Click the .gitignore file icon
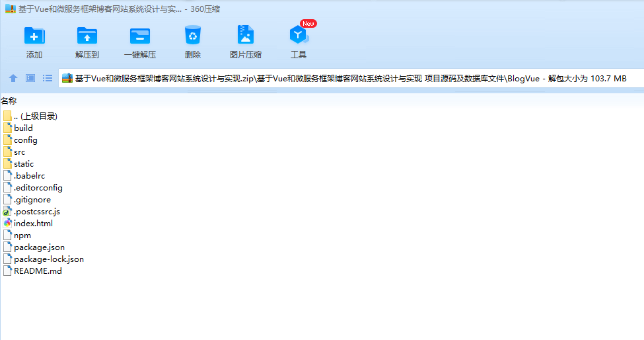Image resolution: width=644 pixels, height=340 pixels. (7, 200)
